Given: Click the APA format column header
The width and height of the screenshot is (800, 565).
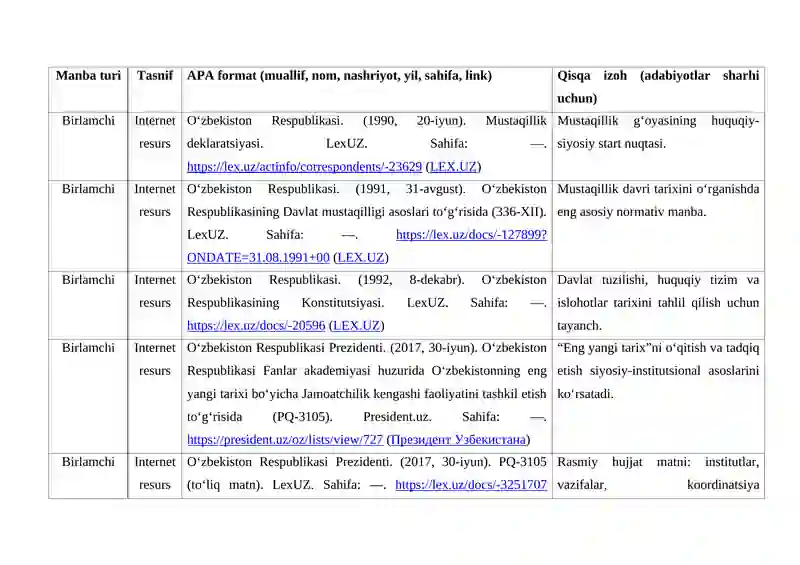Looking at the screenshot, I should pos(339,76).
